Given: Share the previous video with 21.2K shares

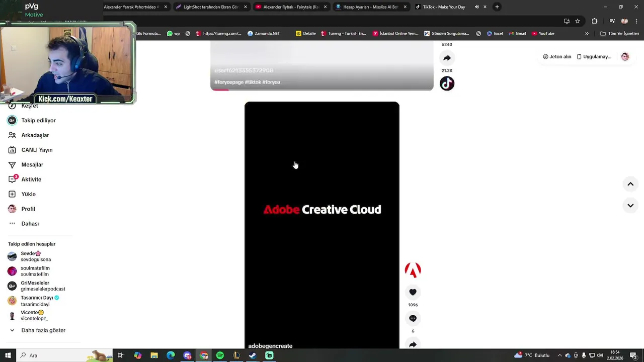Looking at the screenshot, I should pos(447,58).
